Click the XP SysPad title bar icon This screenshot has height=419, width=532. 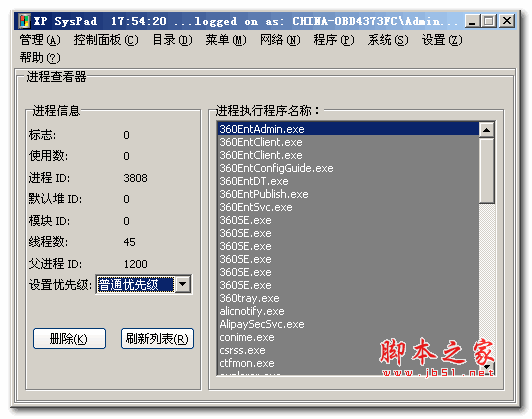[24, 21]
